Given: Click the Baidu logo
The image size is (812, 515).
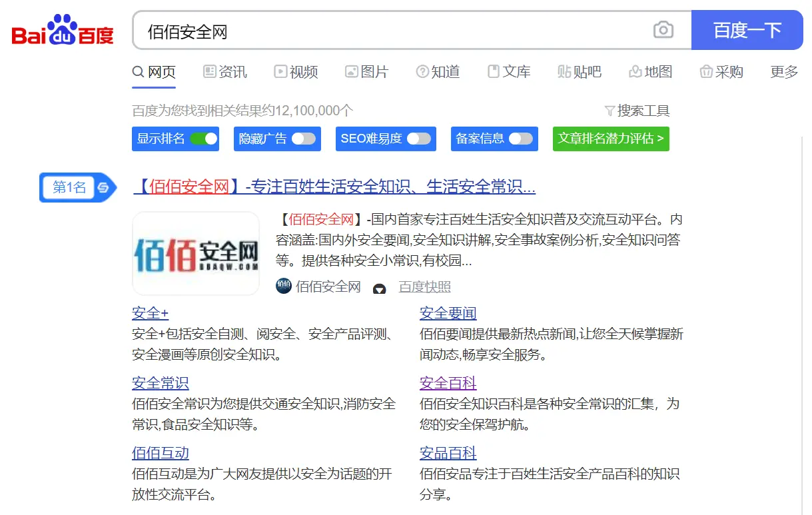Looking at the screenshot, I should click(63, 30).
